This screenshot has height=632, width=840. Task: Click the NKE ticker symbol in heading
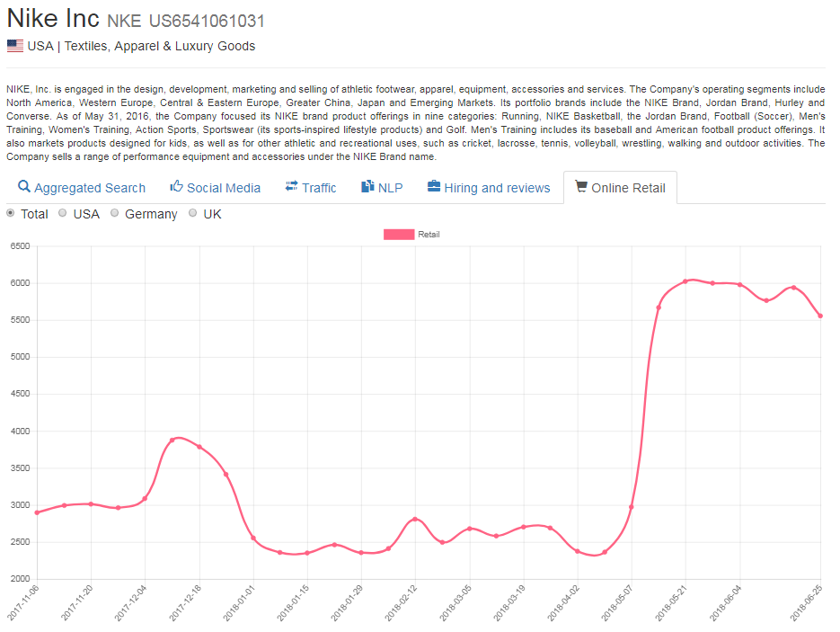(124, 21)
